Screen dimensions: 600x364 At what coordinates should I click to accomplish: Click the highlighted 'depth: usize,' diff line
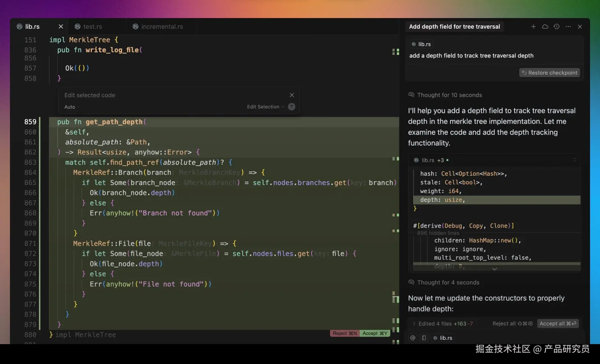click(x=497, y=200)
